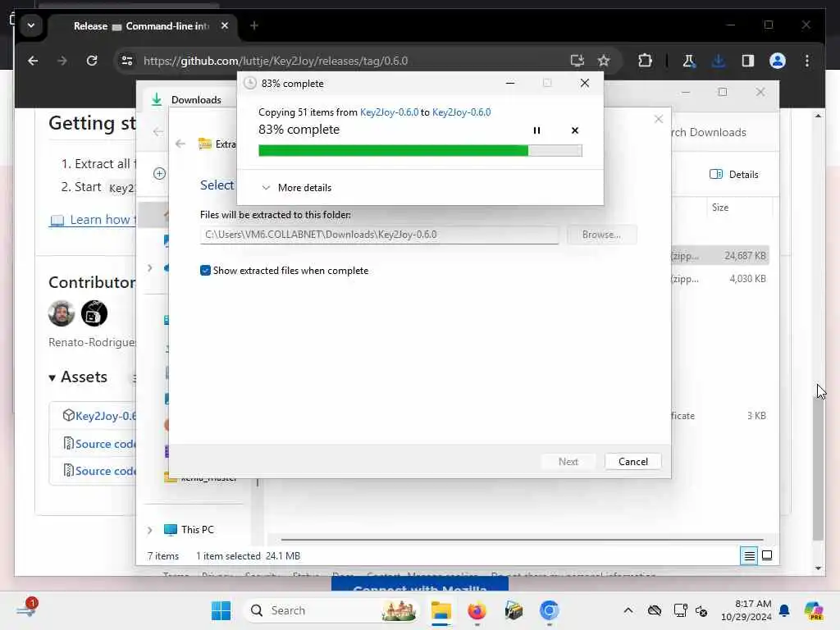This screenshot has height=630, width=840.
Task: Open a new Chrome tab
Action: (x=254, y=25)
